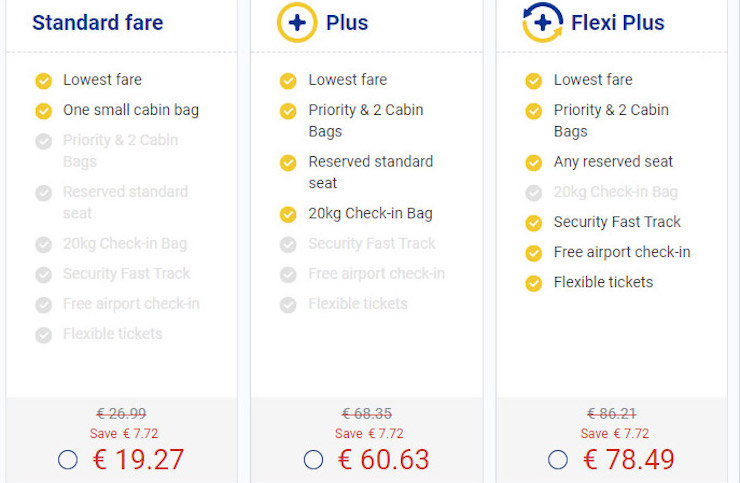Screen dimensions: 740x483
Task: Click greyed Flexible tickets icon in Standard fare
Action: [x=43, y=335]
